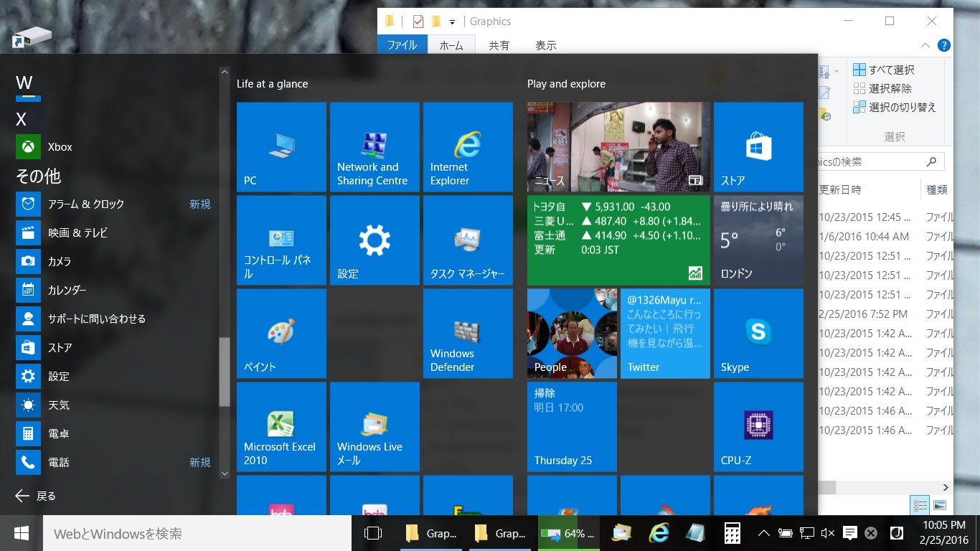Open the ニュース live tile
980x551 pixels.
[618, 147]
